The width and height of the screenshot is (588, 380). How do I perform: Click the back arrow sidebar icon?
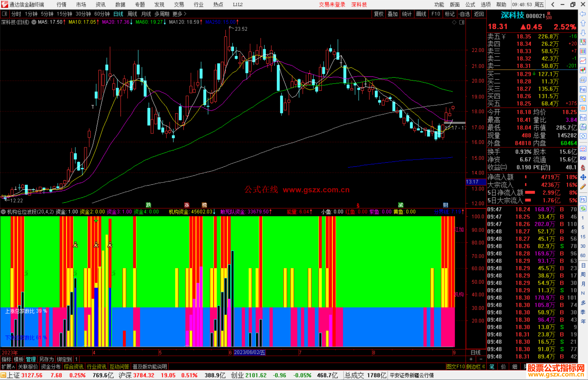pyautogui.click(x=583, y=14)
